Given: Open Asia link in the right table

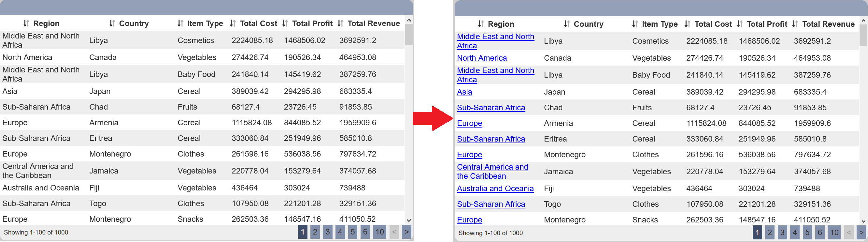Looking at the screenshot, I should click(464, 92).
